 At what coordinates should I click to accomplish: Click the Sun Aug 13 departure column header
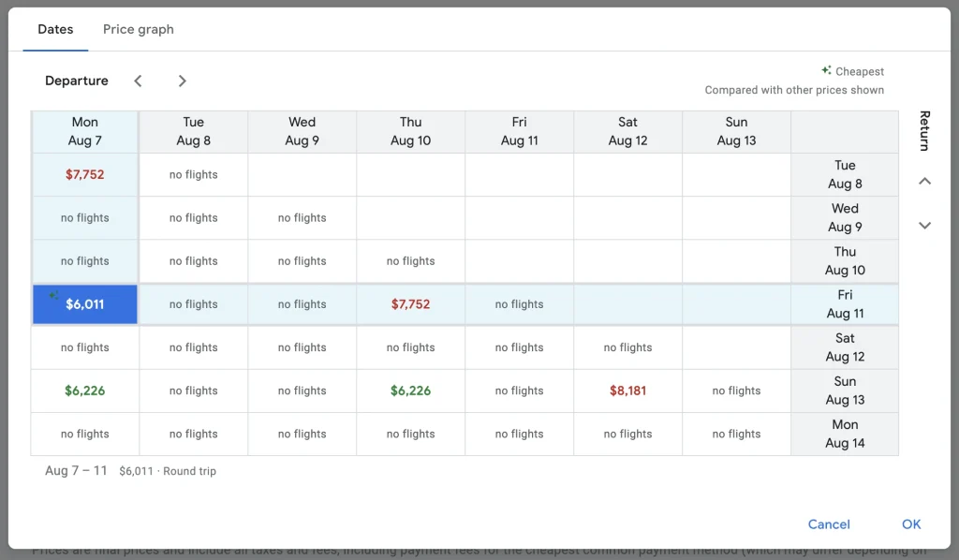tap(736, 131)
